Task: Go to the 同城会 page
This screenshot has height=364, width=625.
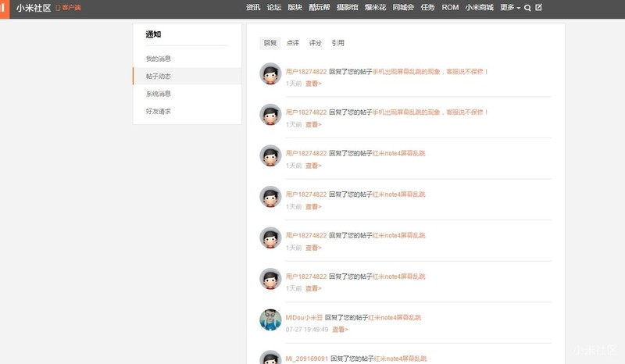Action: [x=403, y=7]
